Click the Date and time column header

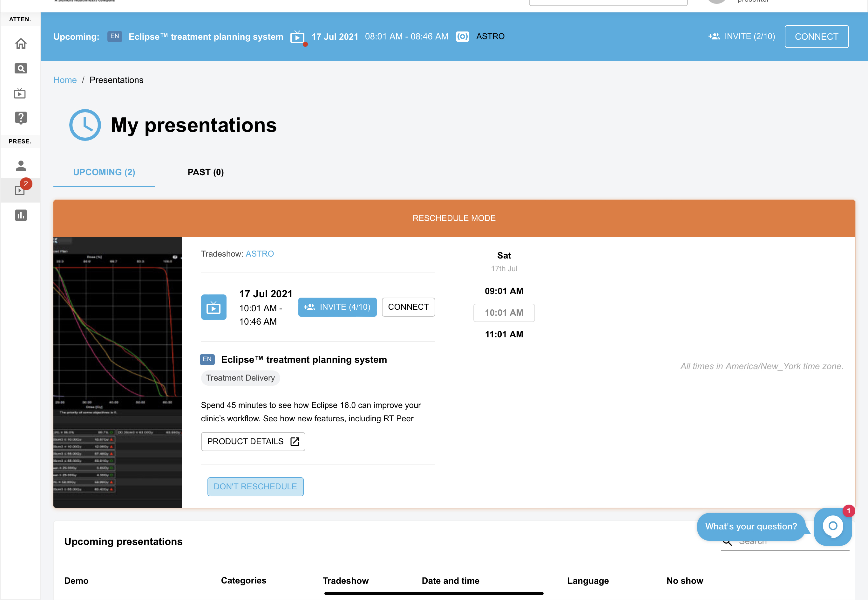click(450, 581)
